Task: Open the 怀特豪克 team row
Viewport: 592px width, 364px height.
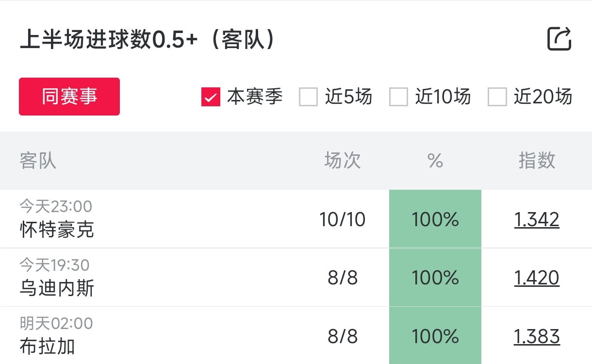Action: click(x=57, y=230)
